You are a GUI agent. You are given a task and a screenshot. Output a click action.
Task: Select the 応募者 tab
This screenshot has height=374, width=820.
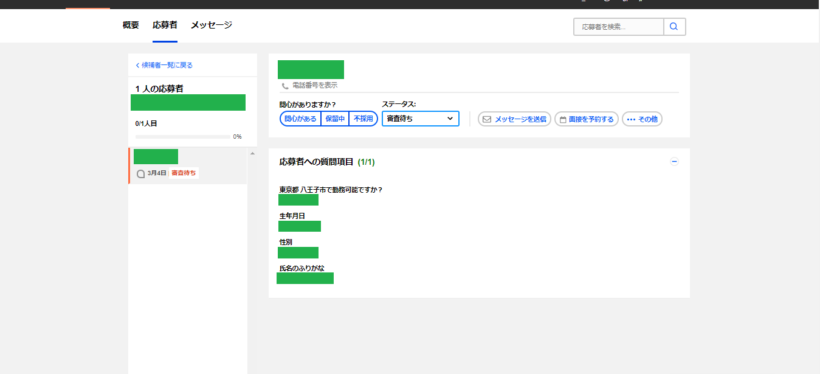(165, 25)
